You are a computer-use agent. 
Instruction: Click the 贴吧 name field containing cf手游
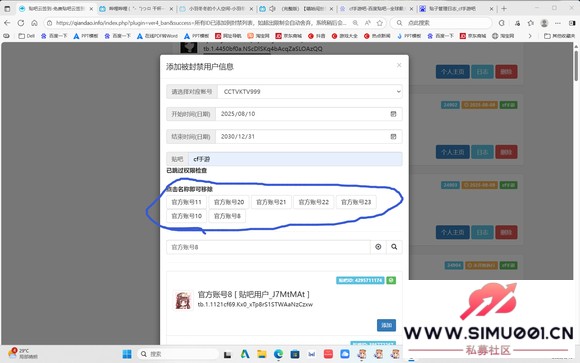click(295, 159)
